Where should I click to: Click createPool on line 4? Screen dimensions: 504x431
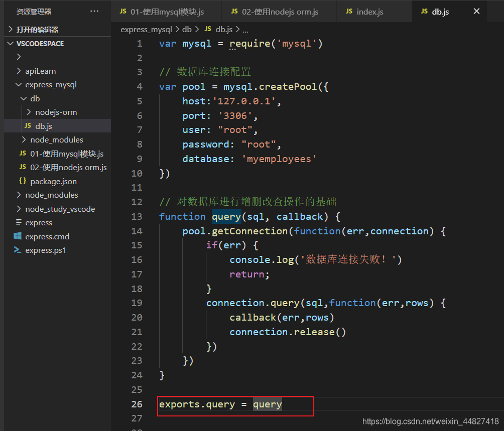coord(288,87)
